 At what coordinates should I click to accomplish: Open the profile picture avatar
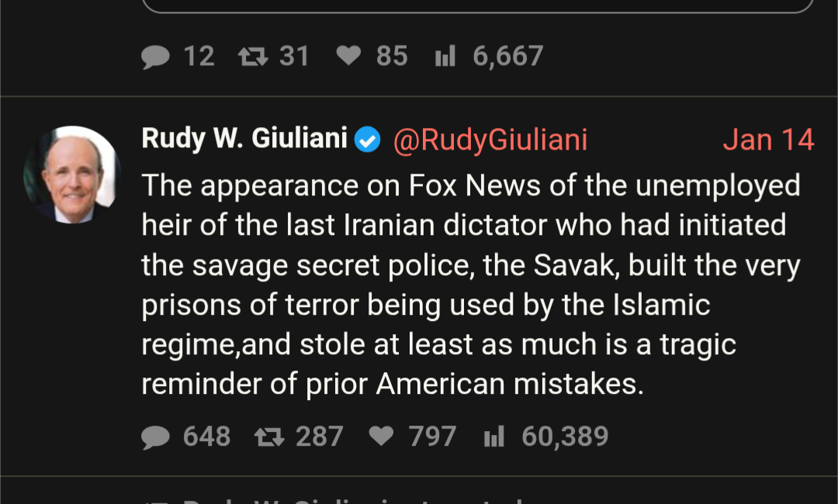click(71, 174)
